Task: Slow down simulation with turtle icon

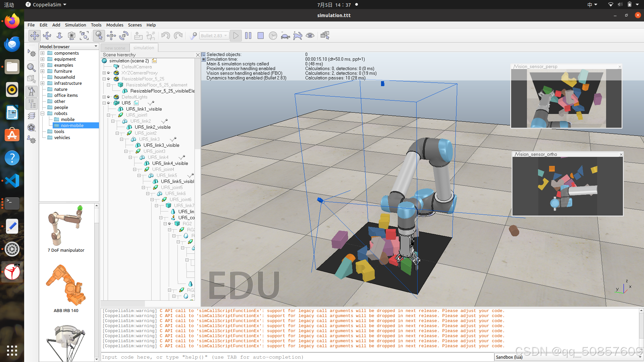Action: (285, 36)
